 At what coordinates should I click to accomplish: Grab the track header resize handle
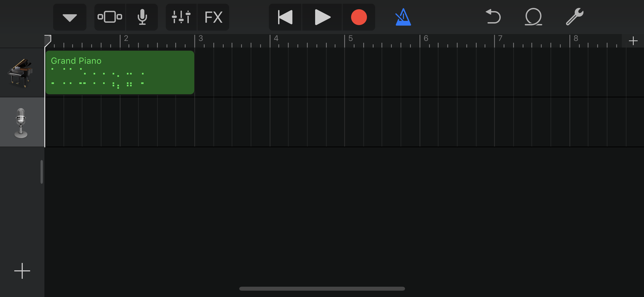(42, 172)
